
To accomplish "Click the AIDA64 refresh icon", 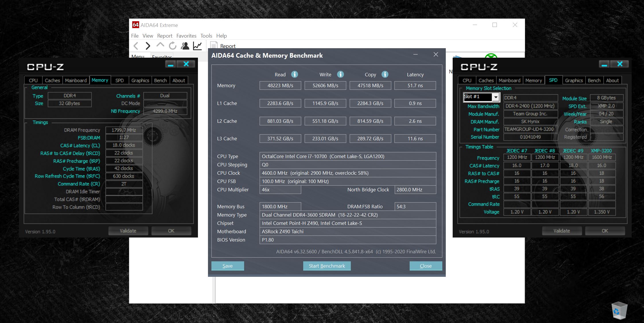I will [x=172, y=46].
